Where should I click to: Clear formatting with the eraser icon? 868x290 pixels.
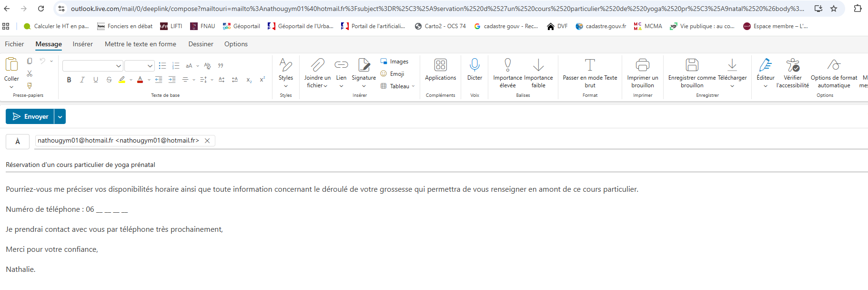point(207,66)
